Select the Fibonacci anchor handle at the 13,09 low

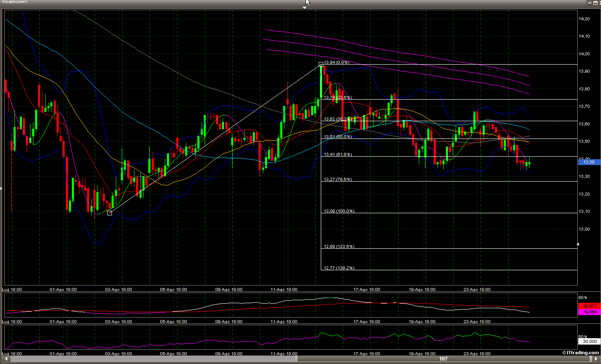pyautogui.click(x=110, y=213)
